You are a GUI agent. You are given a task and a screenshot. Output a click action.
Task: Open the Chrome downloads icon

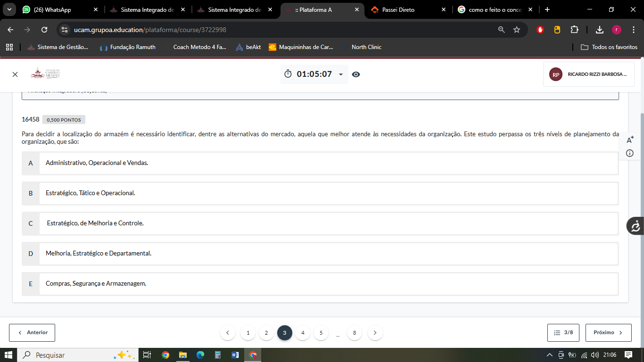[599, 30]
